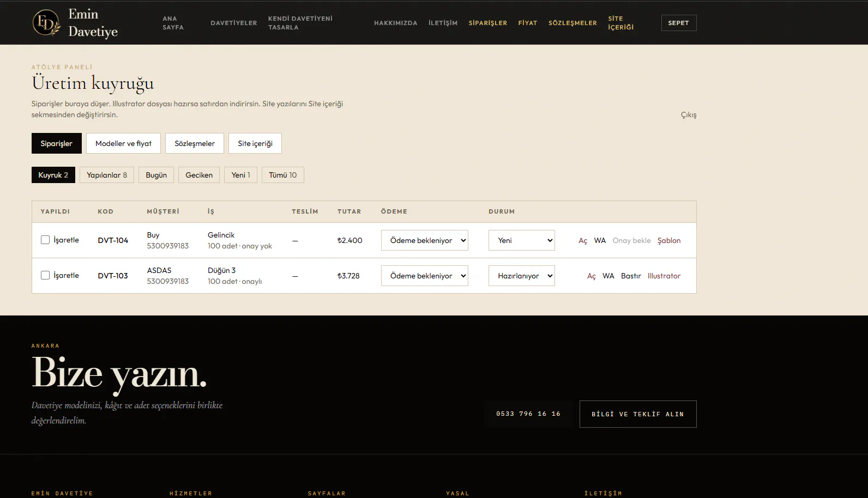
Task: Open the SEPET cart button
Action: pyautogui.click(x=679, y=23)
